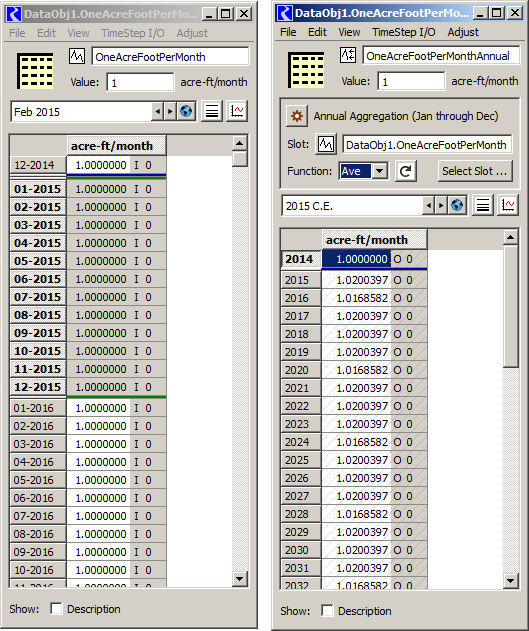Step back from 2015 C.E. with left arrow
This screenshot has height=631, width=529.
pos(429,206)
